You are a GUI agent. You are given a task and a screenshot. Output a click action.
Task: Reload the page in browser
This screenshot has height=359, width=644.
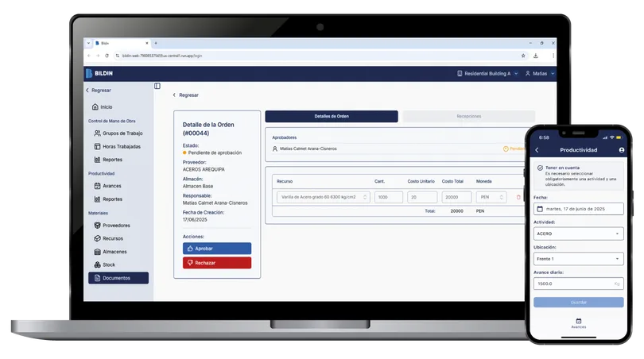pyautogui.click(x=107, y=56)
